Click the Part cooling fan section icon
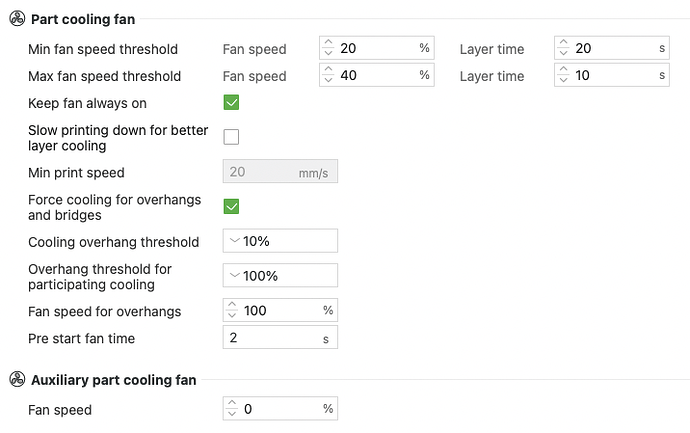 (x=17, y=19)
